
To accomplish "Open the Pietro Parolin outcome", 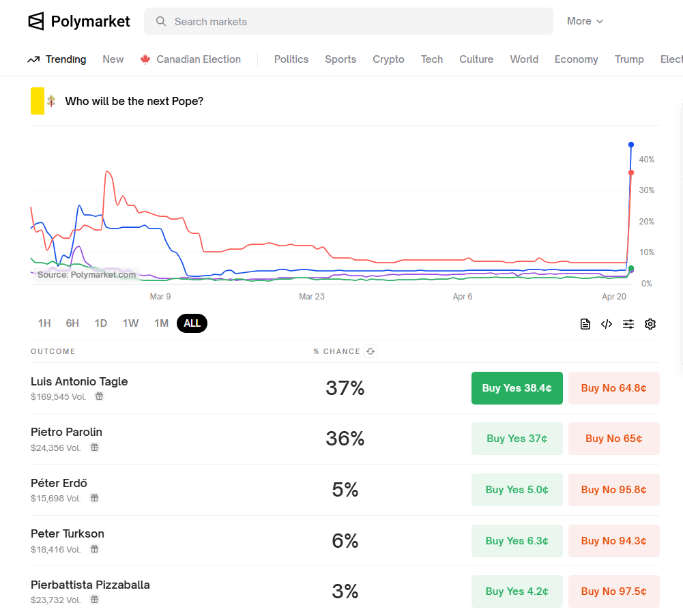I will [66, 432].
